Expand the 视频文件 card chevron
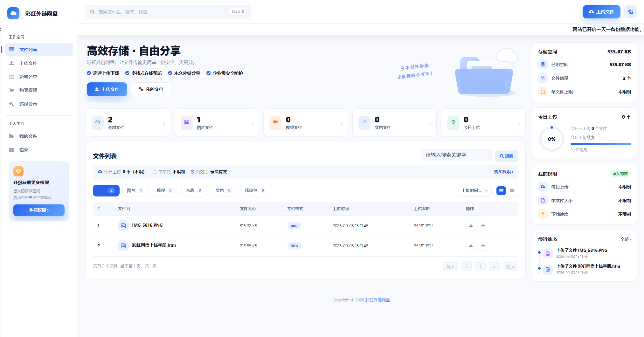Viewport: 644px width, 337px height. click(x=341, y=124)
